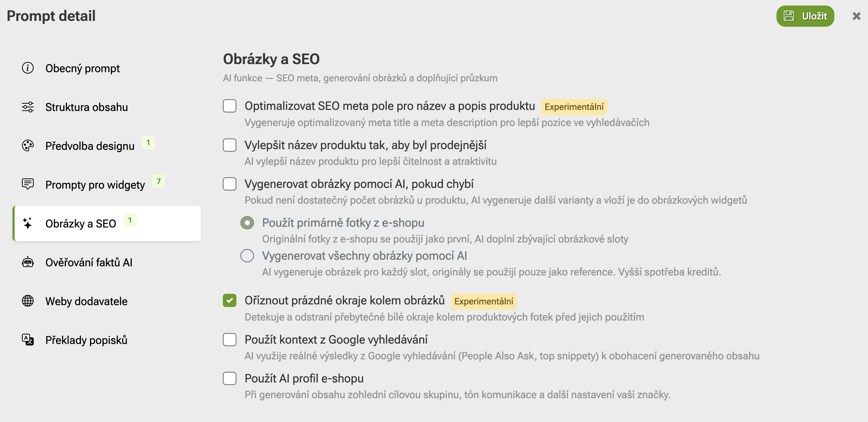Select Použít primárně fotky z e-shopu radio
Viewport: 868px width, 422px height.
point(247,223)
